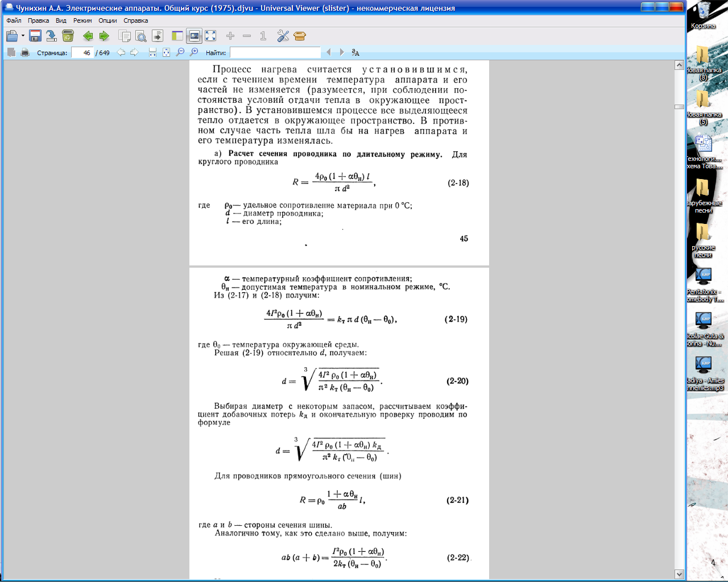The width and height of the screenshot is (728, 582).
Task: Open the Режим menu
Action: 82,20
